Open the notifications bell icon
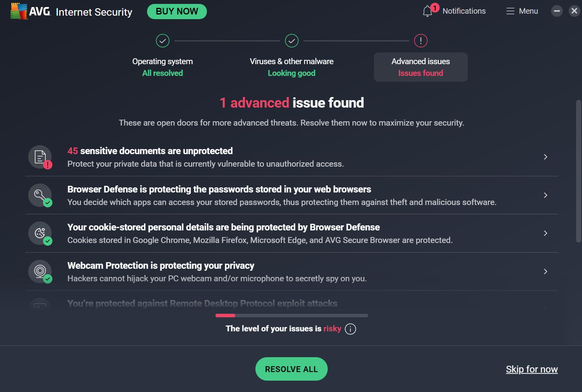Image resolution: width=582 pixels, height=392 pixels. 428,11
